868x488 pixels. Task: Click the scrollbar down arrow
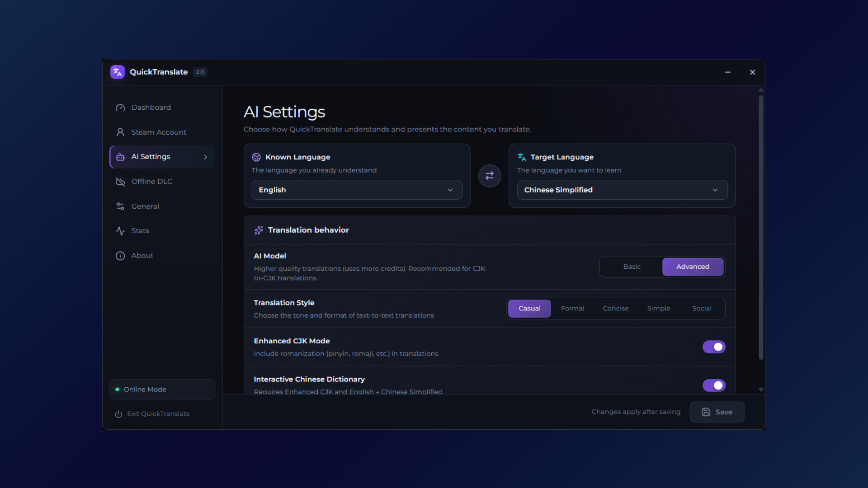[761, 389]
